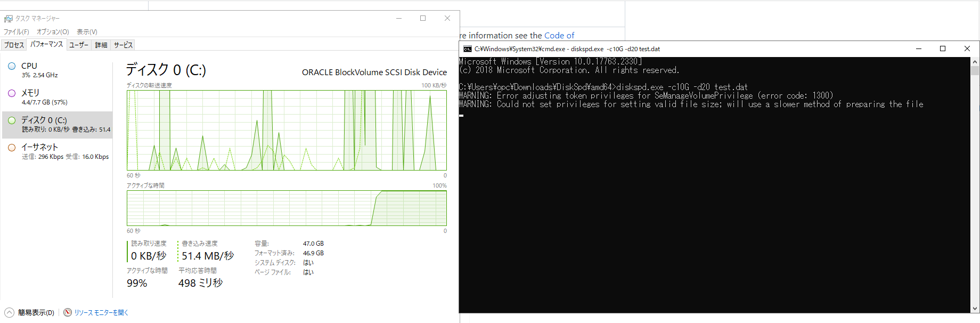Viewport: 980px width, 323px height.
Task: Click the ディスク 0 (C:) heading
Action: (x=166, y=70)
